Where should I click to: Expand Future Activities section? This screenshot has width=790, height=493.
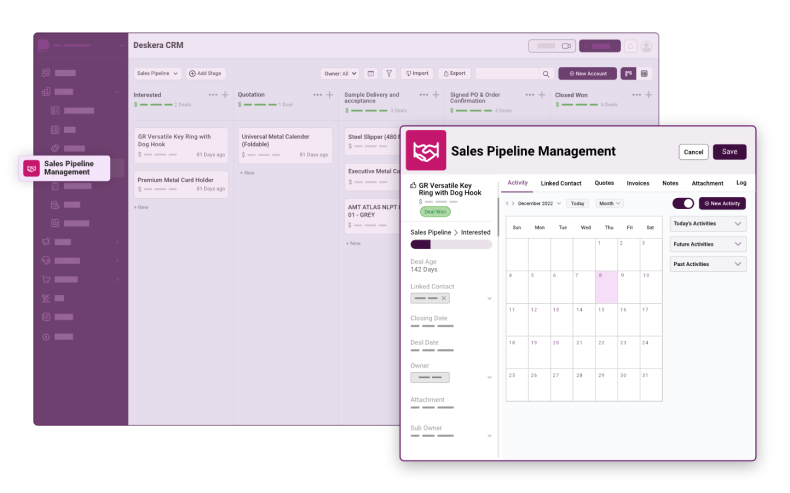(708, 244)
